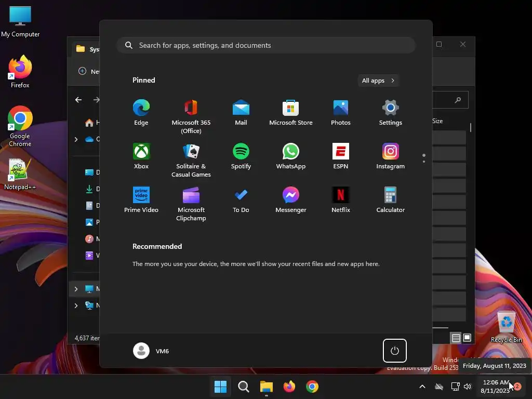Select the Notepad++ desktop shortcut
This screenshot has height=399, width=532.
point(20,175)
